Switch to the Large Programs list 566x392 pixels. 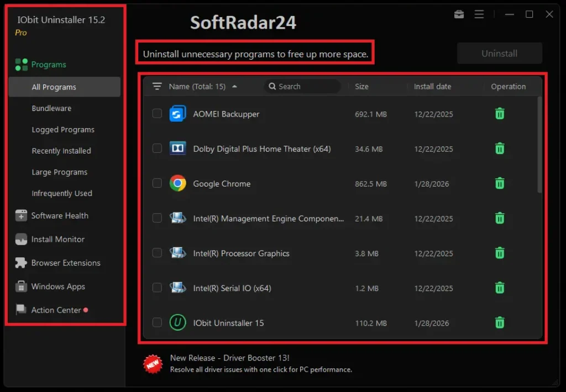click(x=59, y=172)
